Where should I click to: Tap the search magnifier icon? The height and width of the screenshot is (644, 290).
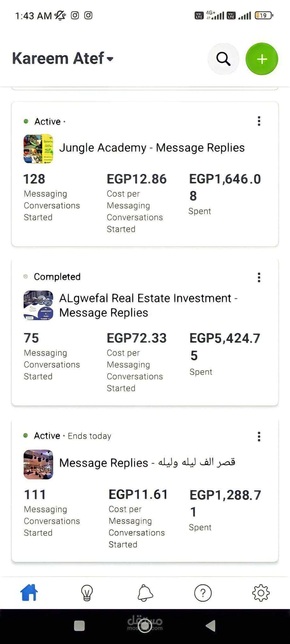point(223,59)
